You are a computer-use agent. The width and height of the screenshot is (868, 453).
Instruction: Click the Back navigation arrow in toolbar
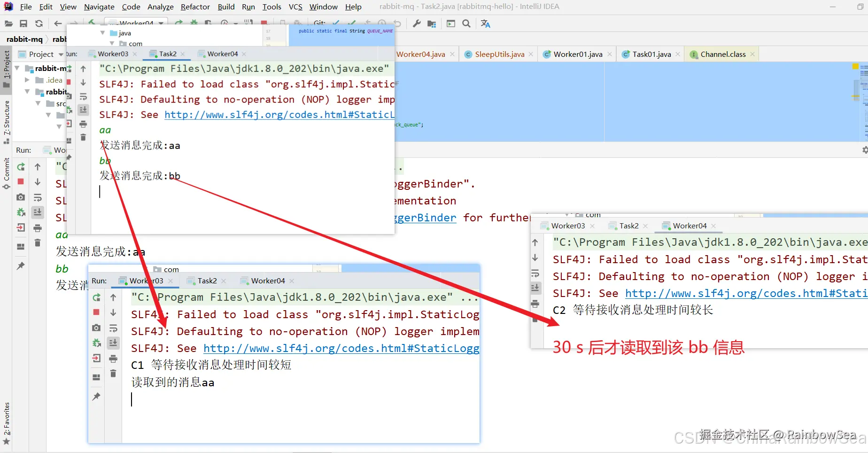pos(58,23)
